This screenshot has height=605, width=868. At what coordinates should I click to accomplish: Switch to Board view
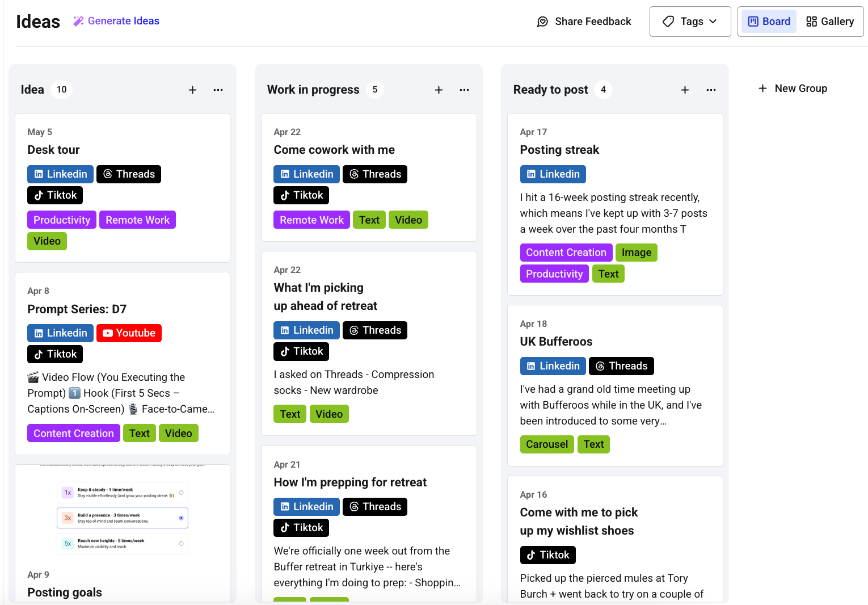tap(769, 22)
